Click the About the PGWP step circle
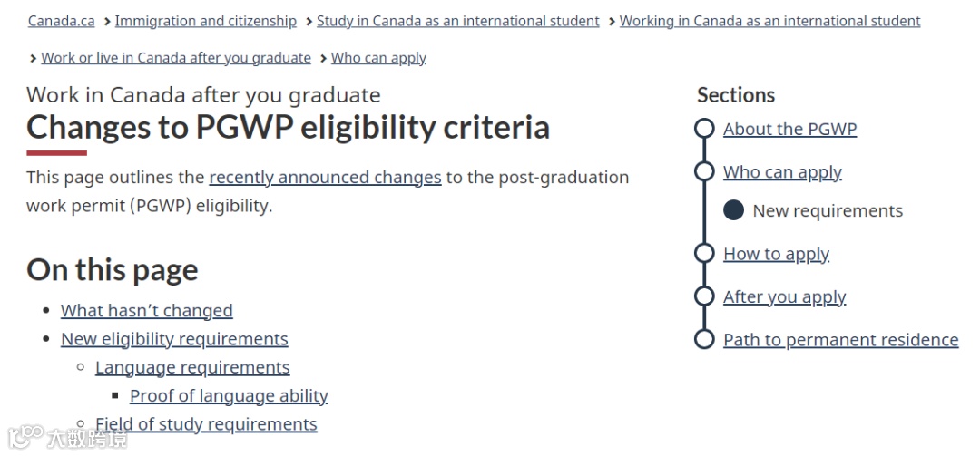Viewport: 980px width, 456px height. click(704, 129)
